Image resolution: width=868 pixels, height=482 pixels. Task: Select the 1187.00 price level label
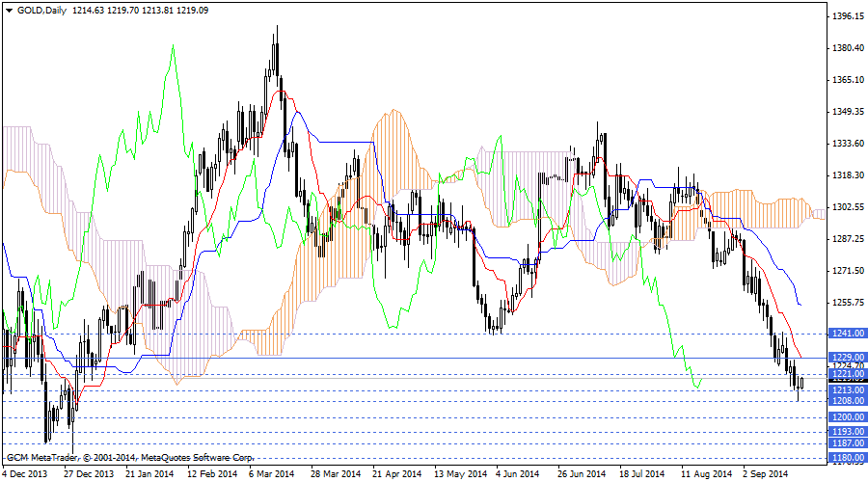click(x=848, y=443)
